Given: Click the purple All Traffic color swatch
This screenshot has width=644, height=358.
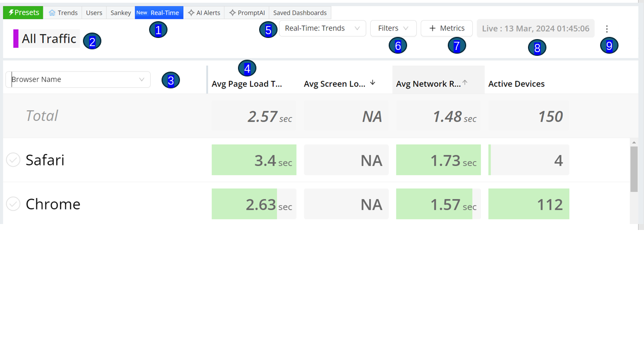Looking at the screenshot, I should coord(16,39).
